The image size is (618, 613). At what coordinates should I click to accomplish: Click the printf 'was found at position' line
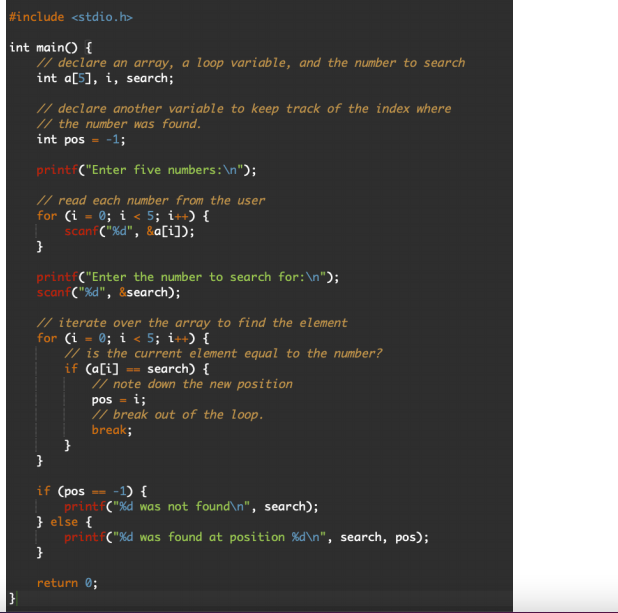(x=246, y=537)
